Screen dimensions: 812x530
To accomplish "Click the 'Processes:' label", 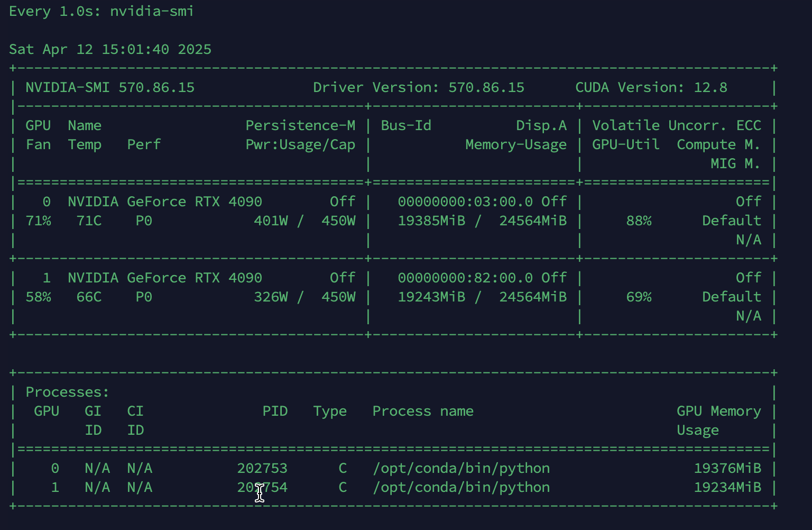I will point(68,392).
